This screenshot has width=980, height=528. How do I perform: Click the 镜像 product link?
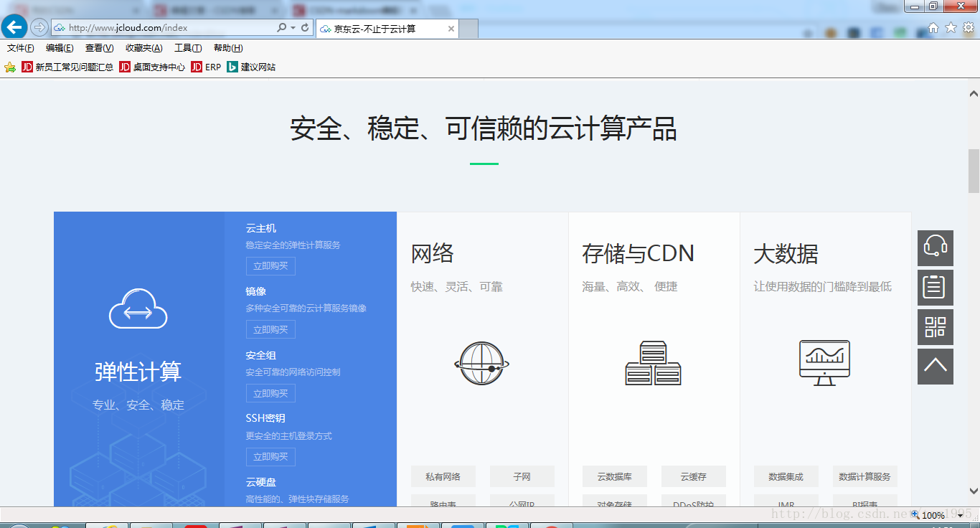(x=256, y=291)
